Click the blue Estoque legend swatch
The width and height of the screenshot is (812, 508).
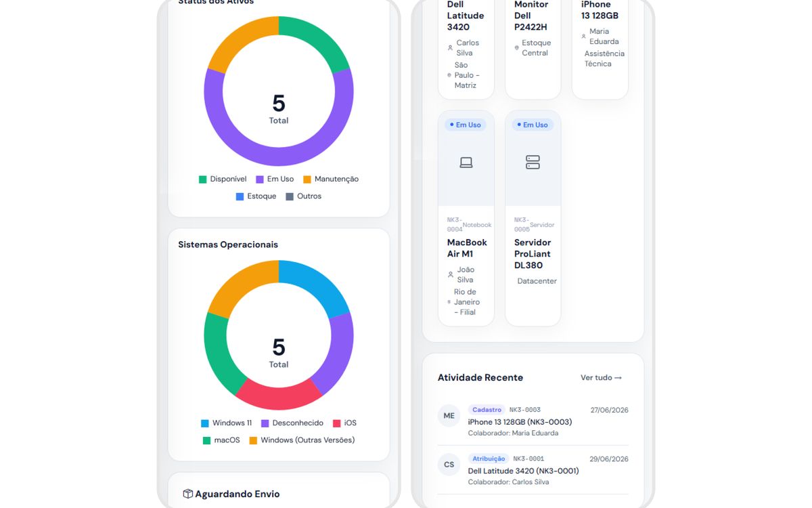click(240, 196)
